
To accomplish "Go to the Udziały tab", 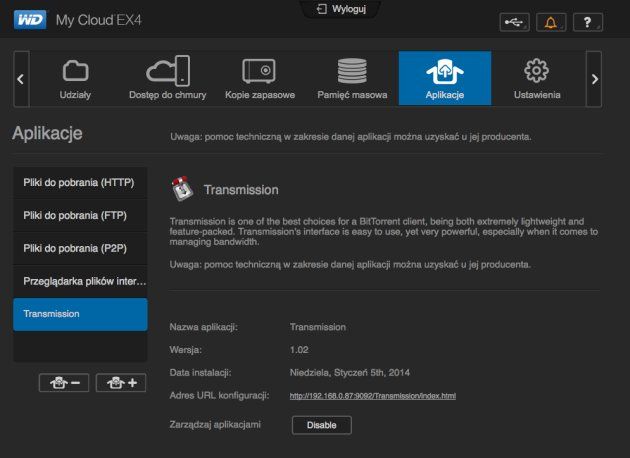I will pos(75,79).
